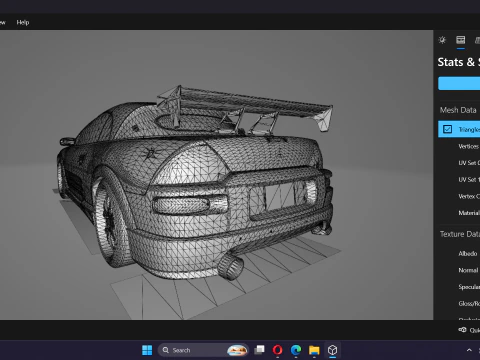Open the Environment & Lighting sun tab
The width and height of the screenshot is (480, 360).
[442, 40]
